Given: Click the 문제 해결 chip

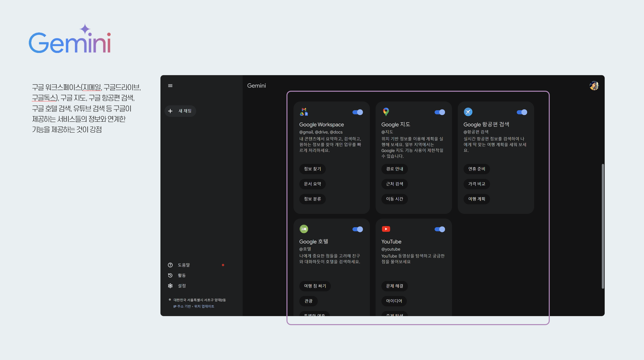Looking at the screenshot, I should (x=394, y=286).
